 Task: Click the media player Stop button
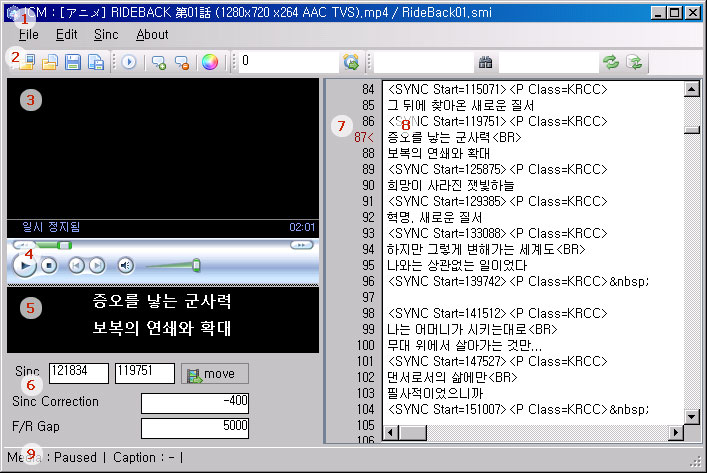pyautogui.click(x=49, y=266)
